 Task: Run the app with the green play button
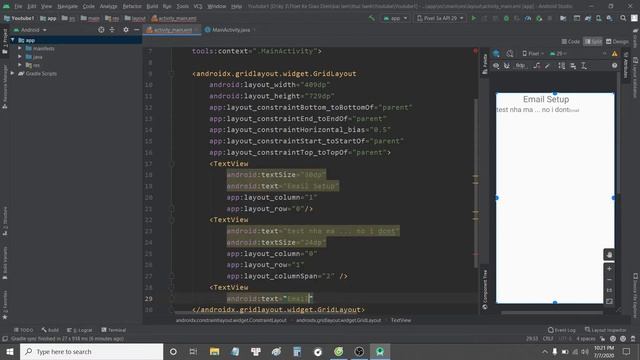[x=473, y=18]
